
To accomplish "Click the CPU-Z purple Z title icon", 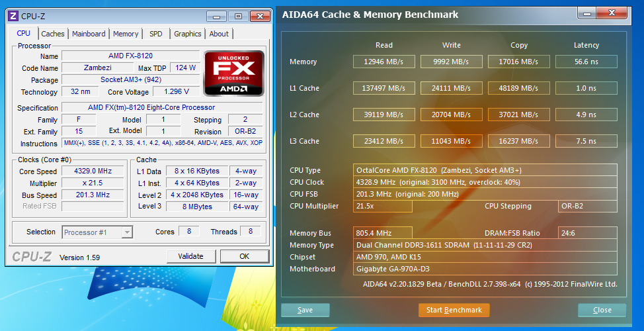I will point(13,17).
